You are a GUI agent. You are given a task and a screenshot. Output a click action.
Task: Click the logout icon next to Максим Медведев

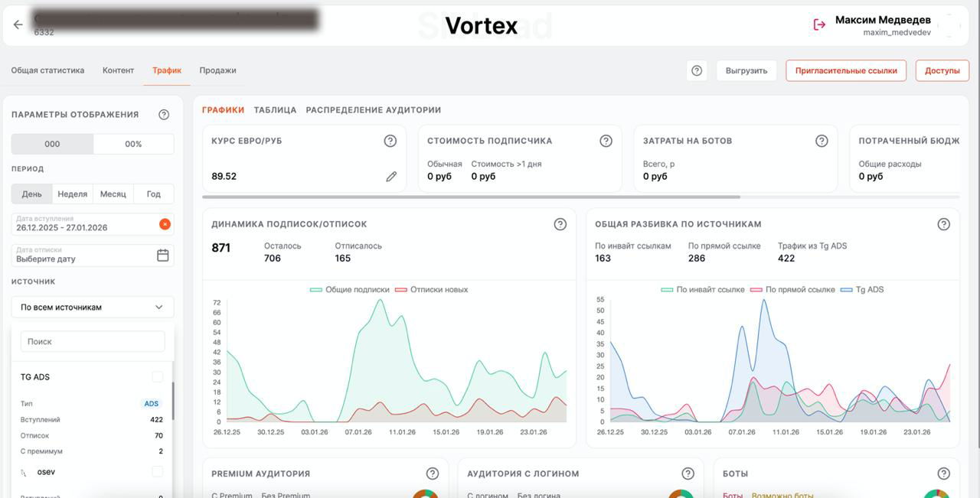coord(819,24)
